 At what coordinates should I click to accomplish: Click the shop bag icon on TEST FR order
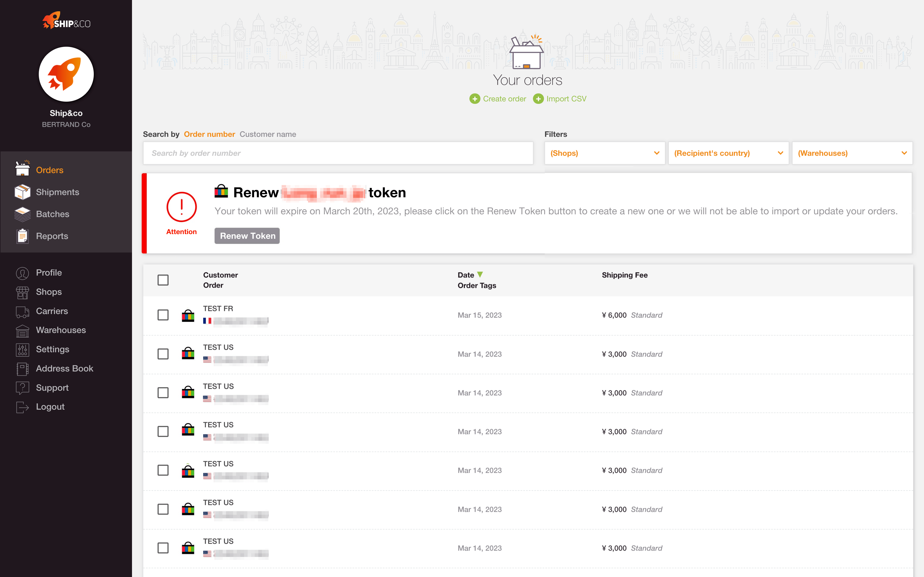[x=188, y=315]
